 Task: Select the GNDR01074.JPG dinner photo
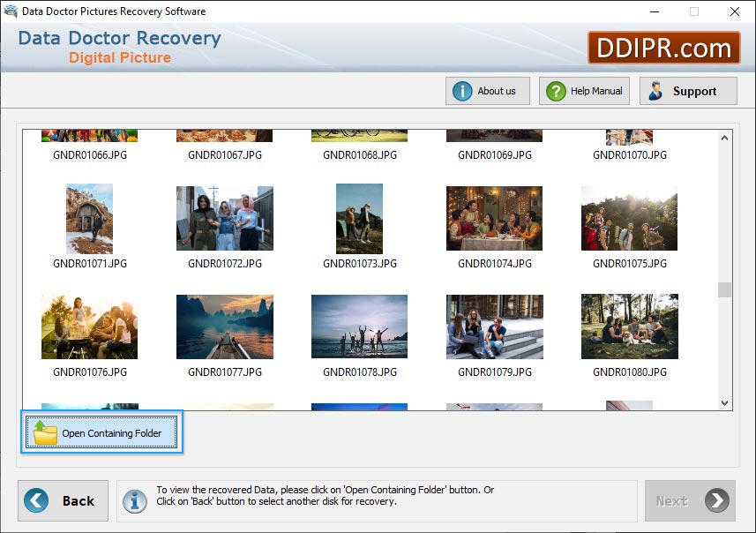494,217
